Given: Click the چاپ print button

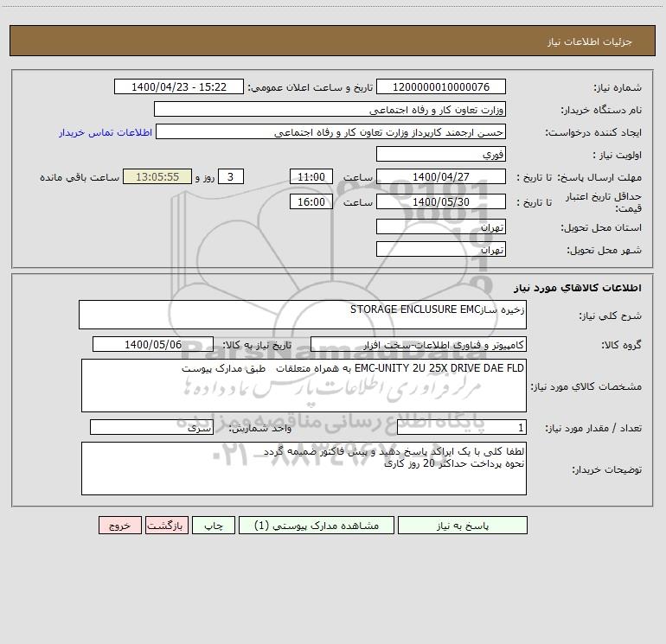Looking at the screenshot, I should [214, 525].
